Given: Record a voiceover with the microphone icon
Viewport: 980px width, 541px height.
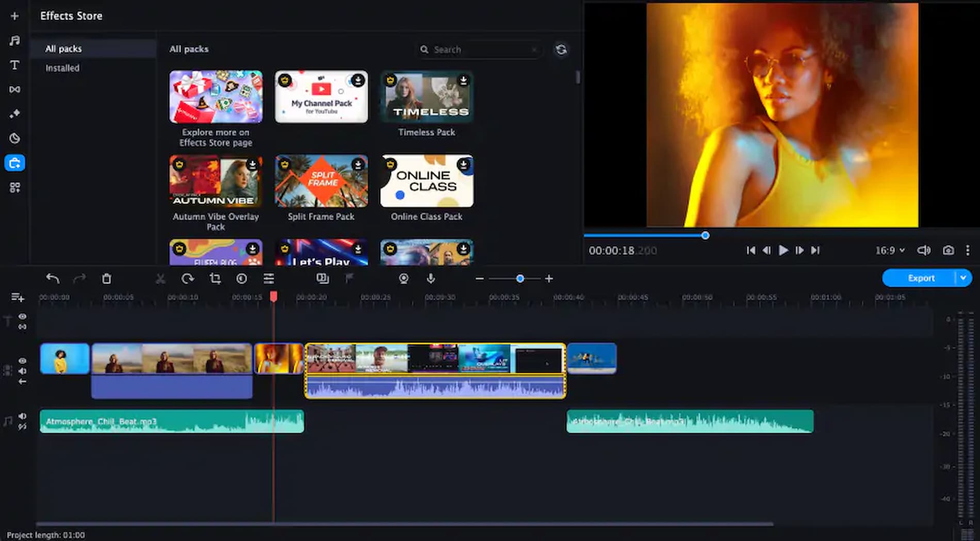Looking at the screenshot, I should pos(431,278).
